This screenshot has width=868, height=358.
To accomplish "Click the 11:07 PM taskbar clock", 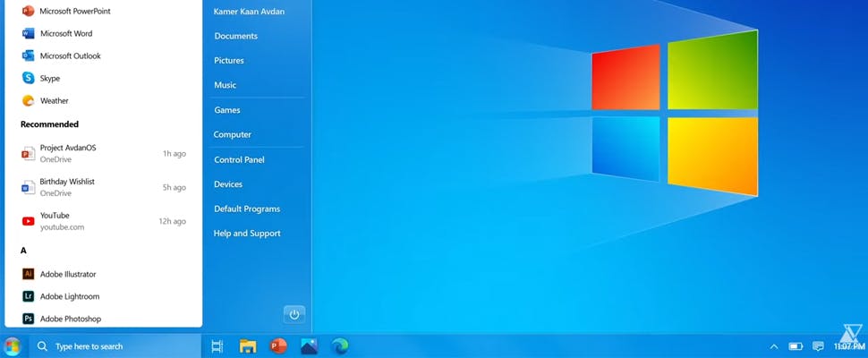I will [x=849, y=347].
